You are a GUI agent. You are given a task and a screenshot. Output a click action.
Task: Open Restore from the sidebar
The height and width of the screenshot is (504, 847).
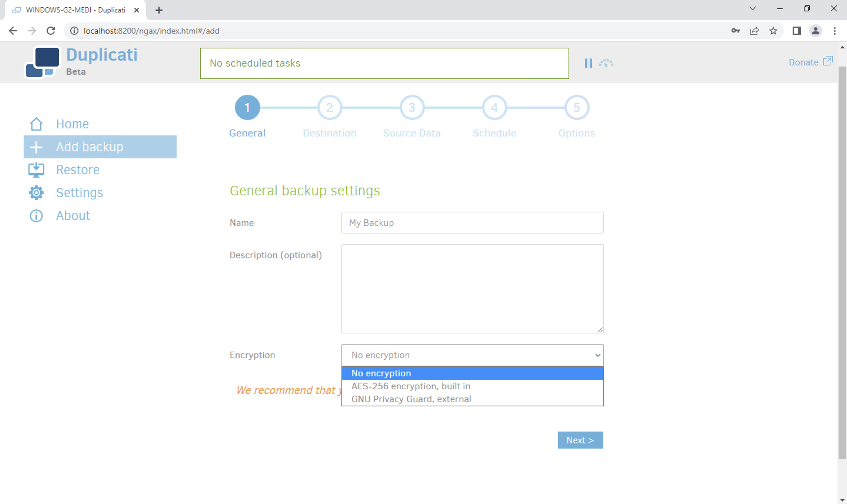coord(77,170)
